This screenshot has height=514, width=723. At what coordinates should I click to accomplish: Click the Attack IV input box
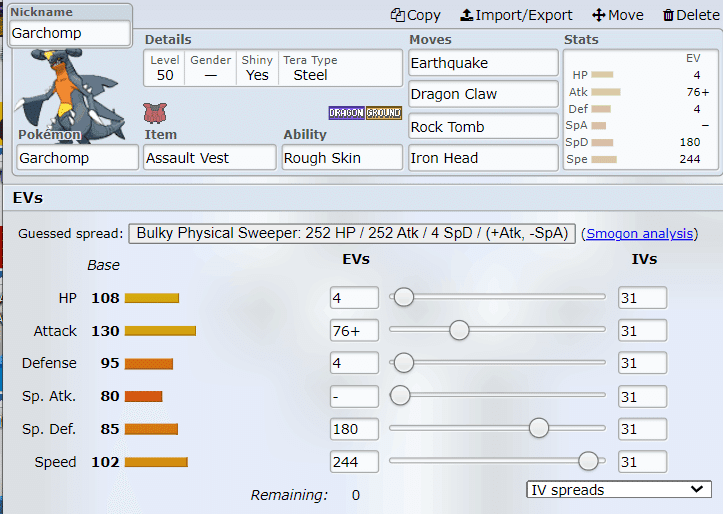point(642,331)
